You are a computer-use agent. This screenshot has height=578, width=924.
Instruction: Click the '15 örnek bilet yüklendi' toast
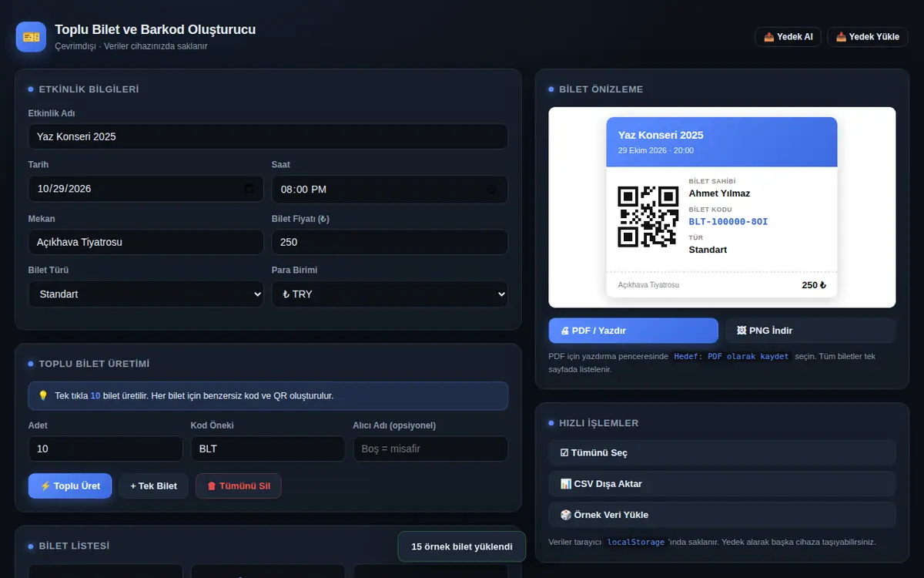pyautogui.click(x=462, y=546)
